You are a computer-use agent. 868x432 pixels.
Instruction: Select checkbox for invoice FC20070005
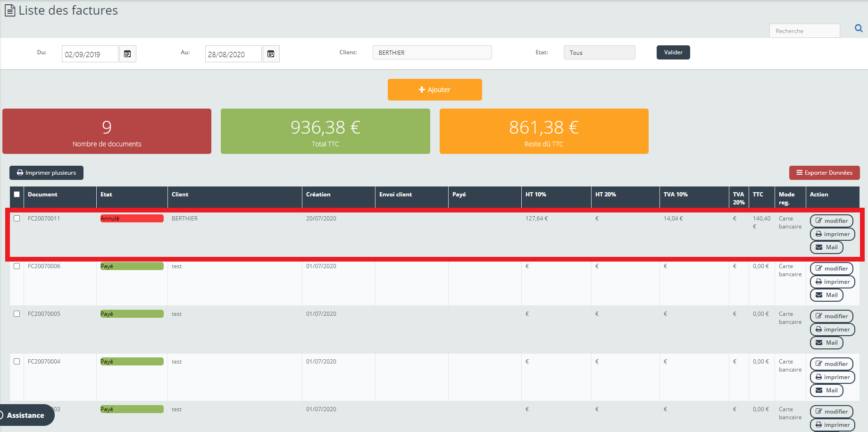(17, 314)
